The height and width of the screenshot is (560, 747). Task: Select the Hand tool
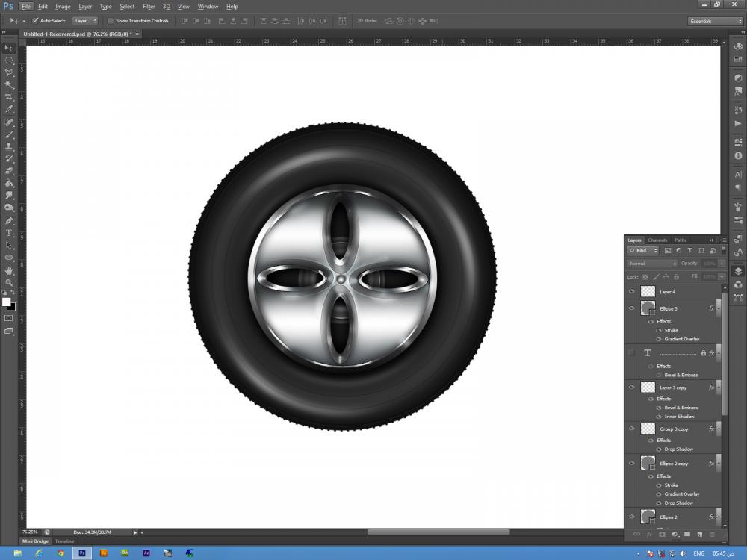(x=9, y=270)
